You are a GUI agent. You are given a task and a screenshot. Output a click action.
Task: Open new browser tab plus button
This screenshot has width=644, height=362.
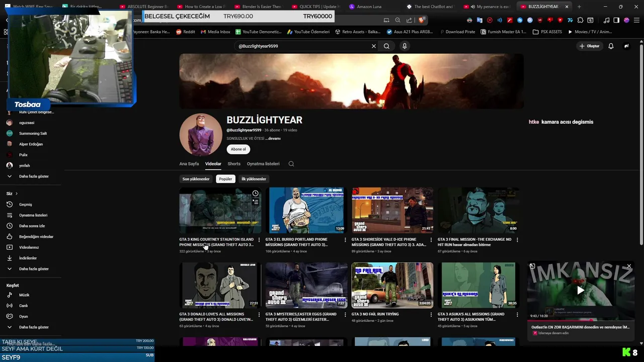pos(579,7)
